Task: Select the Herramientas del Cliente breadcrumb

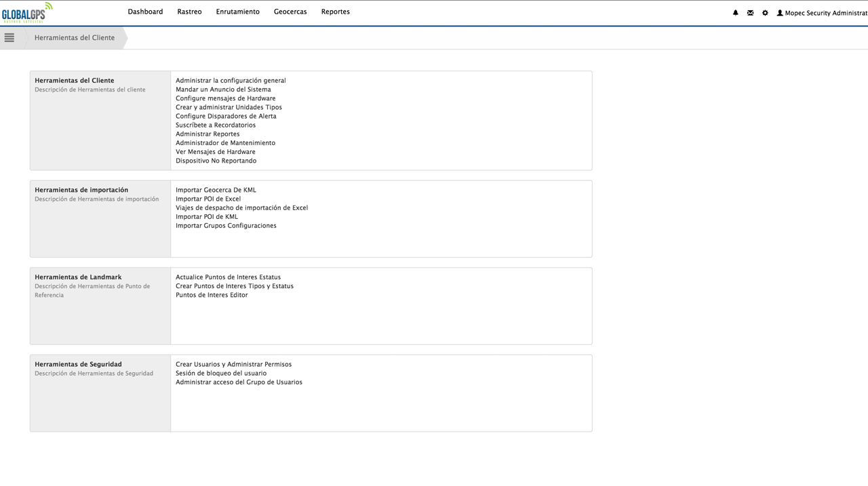Action: click(75, 38)
